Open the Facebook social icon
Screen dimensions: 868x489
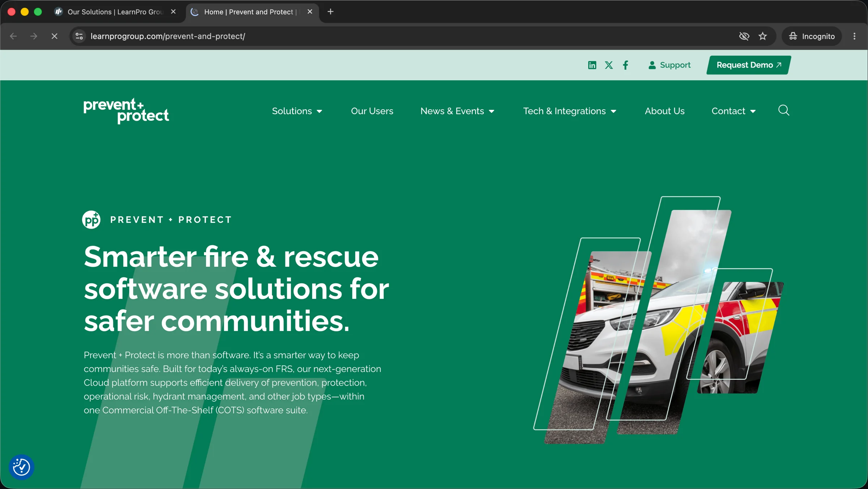point(626,65)
